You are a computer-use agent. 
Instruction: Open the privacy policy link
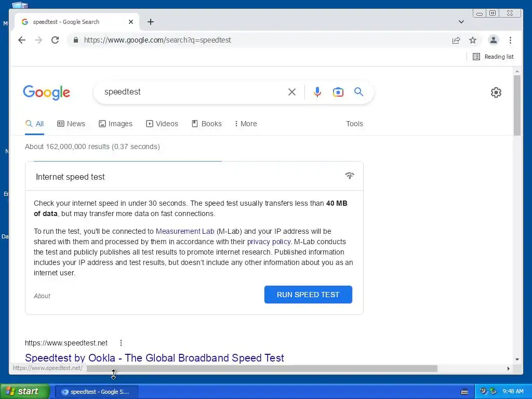269,242
